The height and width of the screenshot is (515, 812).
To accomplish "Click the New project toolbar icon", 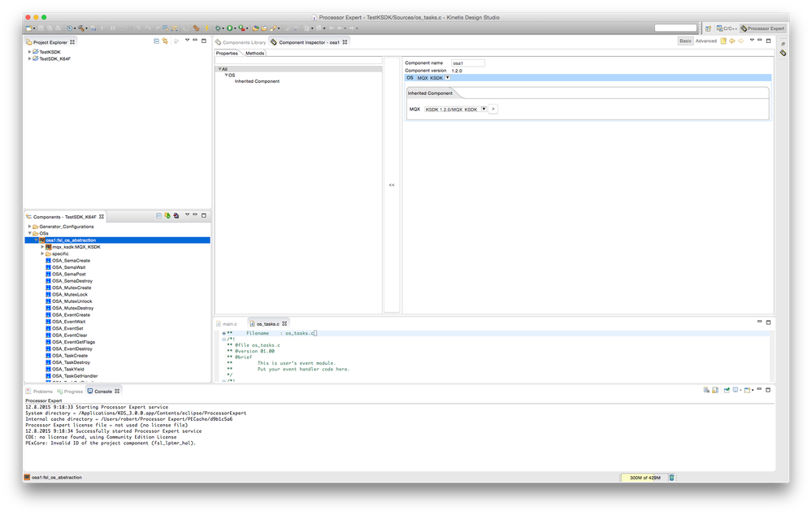I will [28, 28].
